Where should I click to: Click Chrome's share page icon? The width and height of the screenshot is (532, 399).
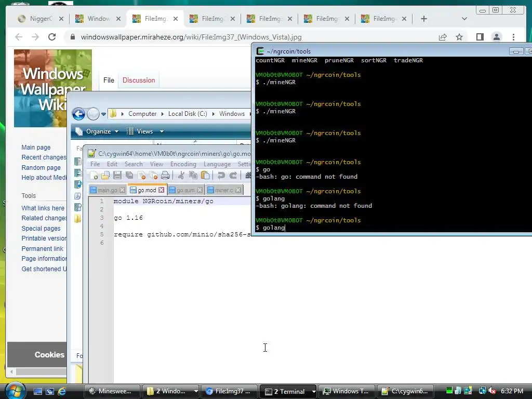tap(443, 37)
